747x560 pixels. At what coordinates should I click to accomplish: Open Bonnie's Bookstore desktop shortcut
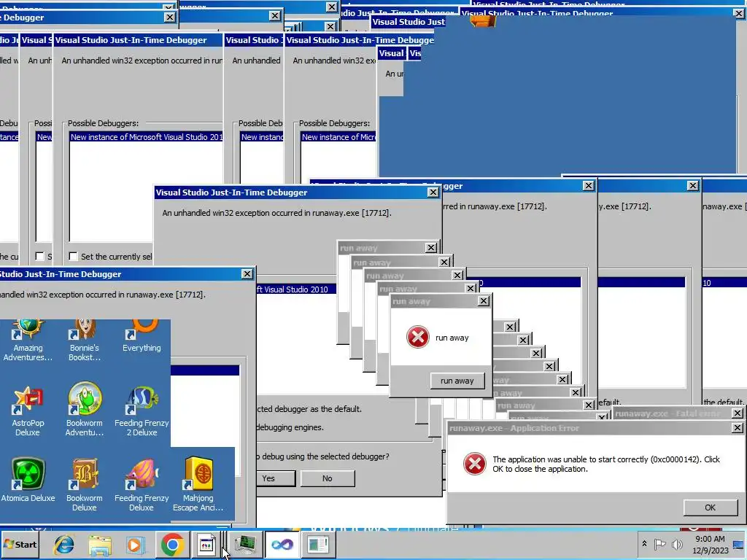85,341
